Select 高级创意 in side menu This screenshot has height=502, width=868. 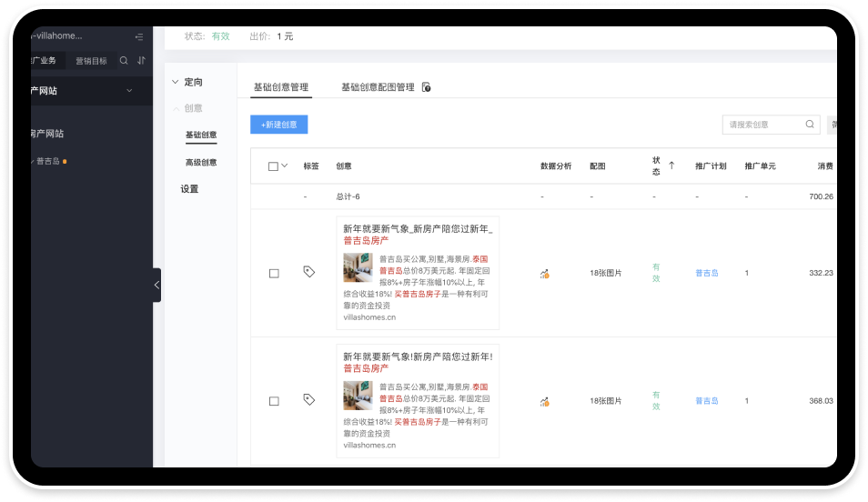201,162
